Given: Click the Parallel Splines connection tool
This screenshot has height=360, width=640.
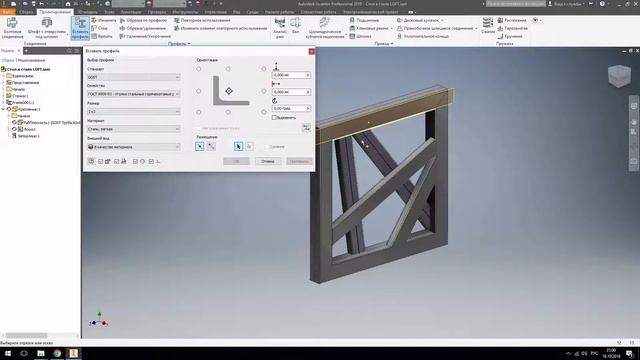Looking at the screenshot, I should pos(435,28).
